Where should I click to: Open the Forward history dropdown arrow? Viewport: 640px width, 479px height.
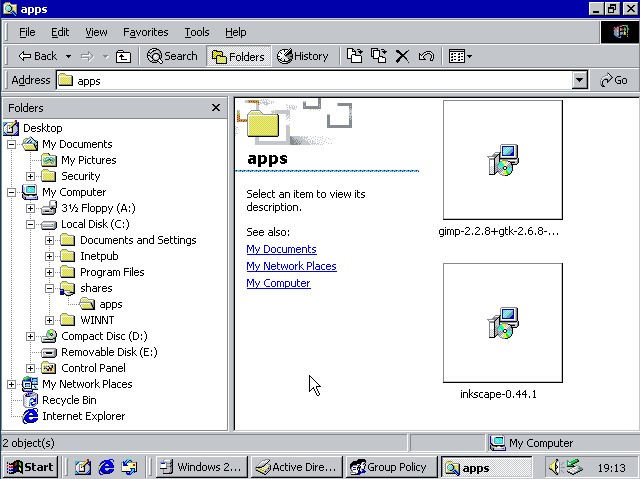[105, 56]
